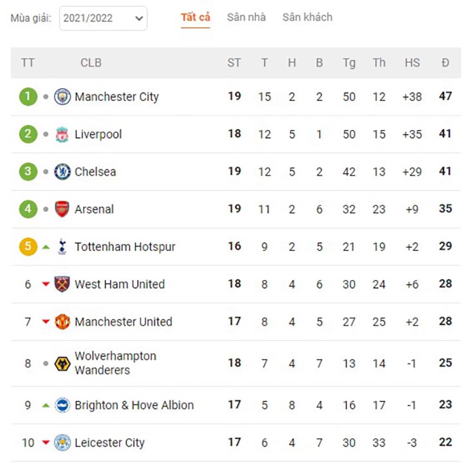The image size is (476, 466).
Task: Click the green rank 1 badge
Action: point(28,97)
